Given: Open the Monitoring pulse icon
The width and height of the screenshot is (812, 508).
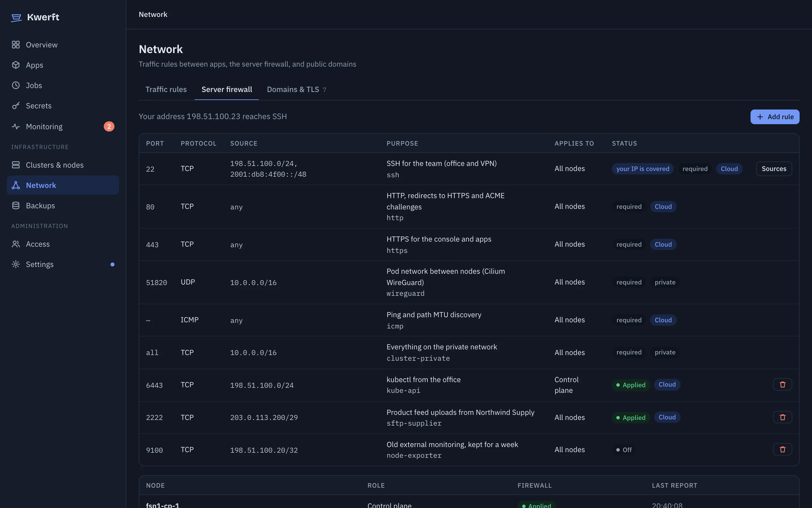Looking at the screenshot, I should pos(16,127).
